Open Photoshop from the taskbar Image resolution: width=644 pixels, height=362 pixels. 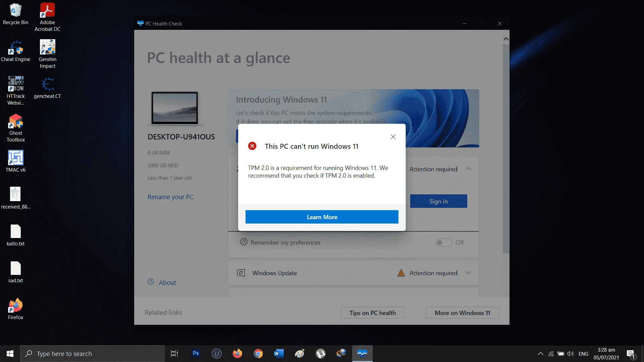coord(196,354)
